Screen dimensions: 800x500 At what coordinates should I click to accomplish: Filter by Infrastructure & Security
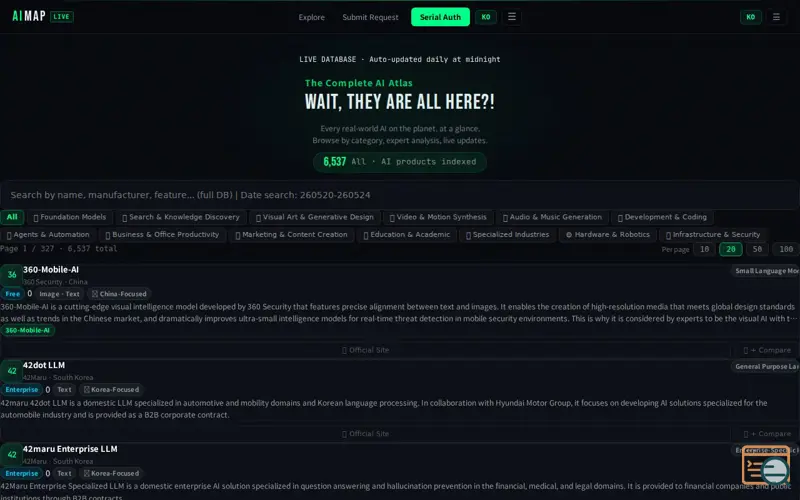coord(713,235)
